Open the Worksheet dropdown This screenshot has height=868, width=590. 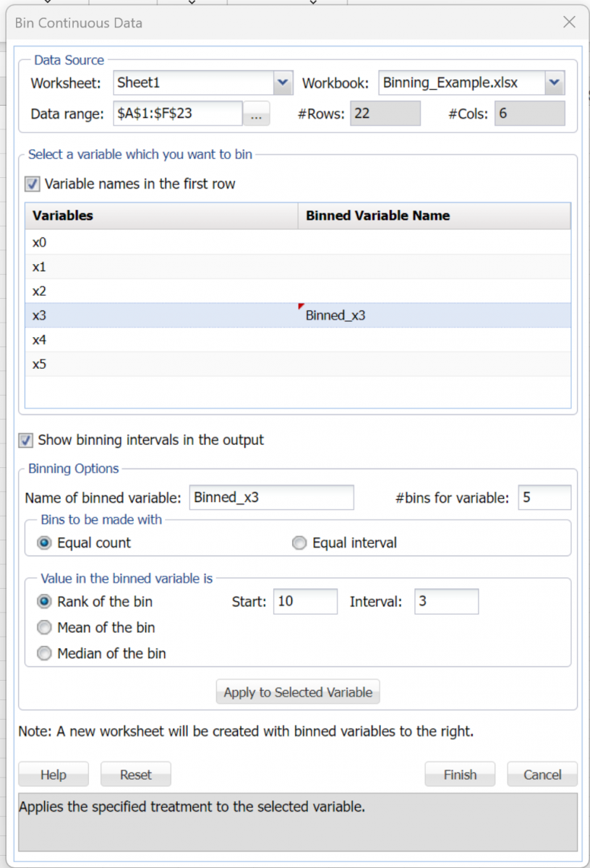[282, 82]
